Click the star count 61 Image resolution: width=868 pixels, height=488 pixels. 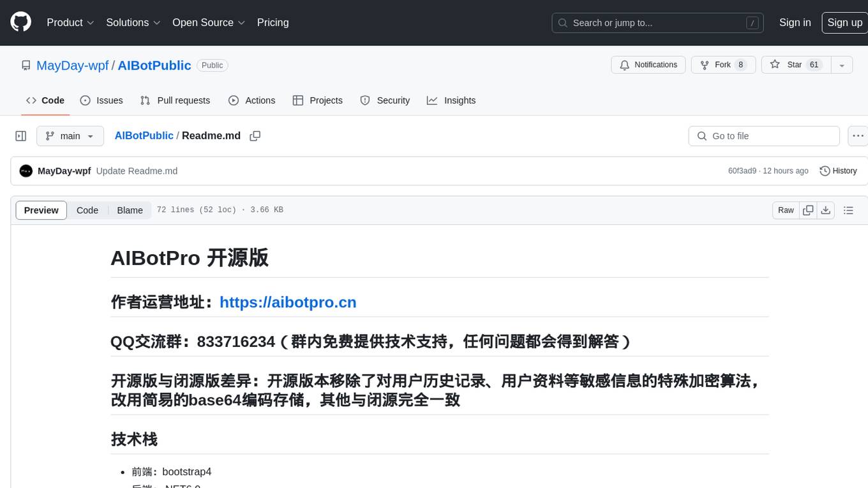(814, 65)
